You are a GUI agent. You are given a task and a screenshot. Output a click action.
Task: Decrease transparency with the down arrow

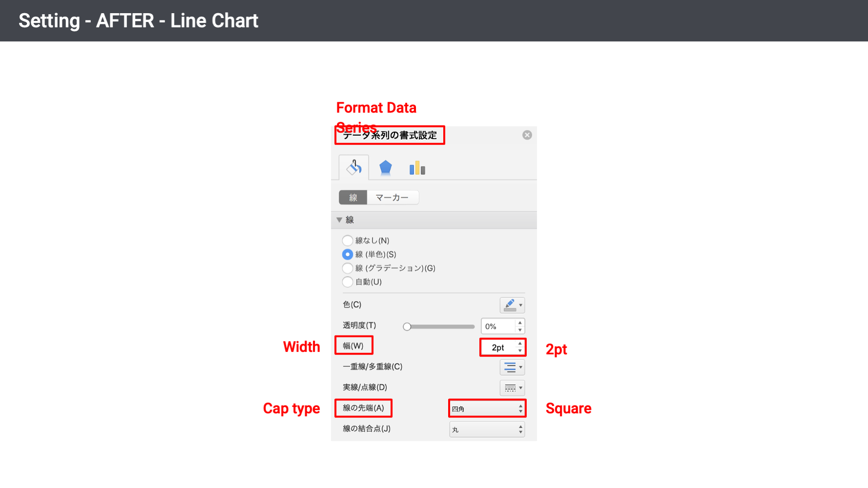pos(520,330)
